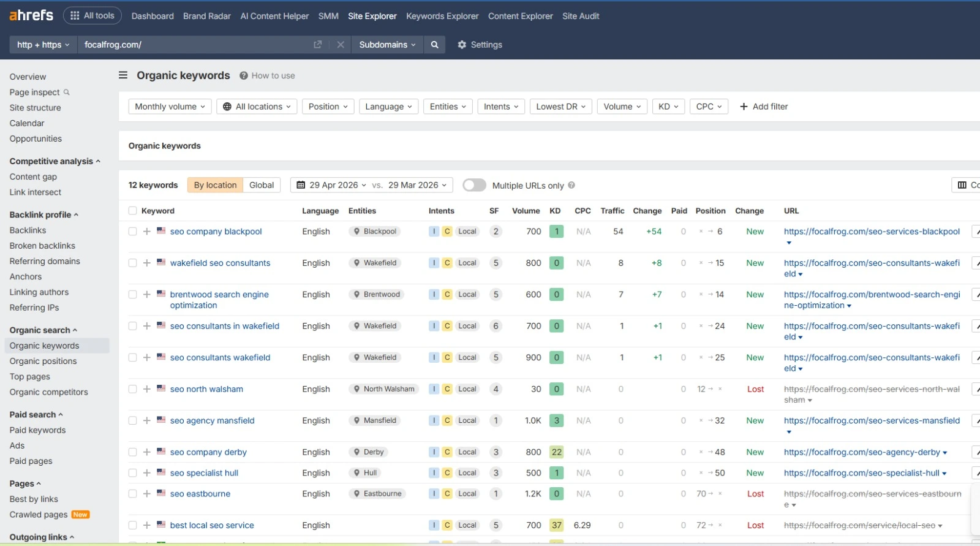The image size is (980, 546).
Task: Tick the select-all Keyword header checkbox
Action: pos(132,211)
